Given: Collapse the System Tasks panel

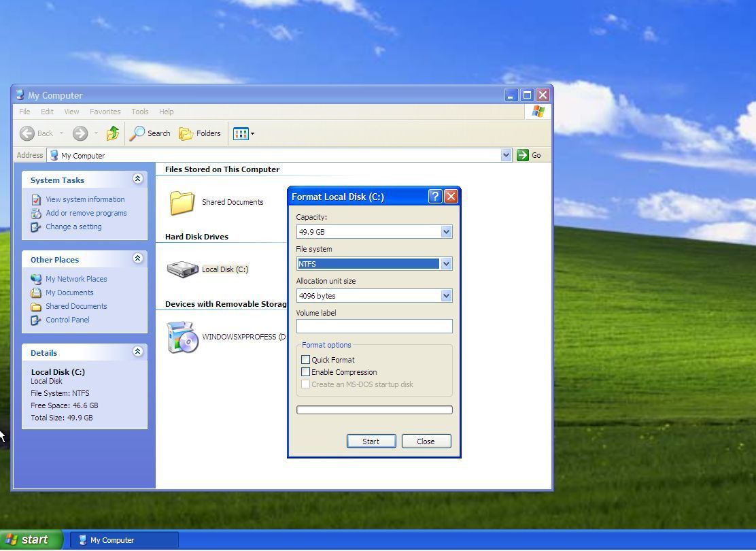Looking at the screenshot, I should [x=138, y=178].
